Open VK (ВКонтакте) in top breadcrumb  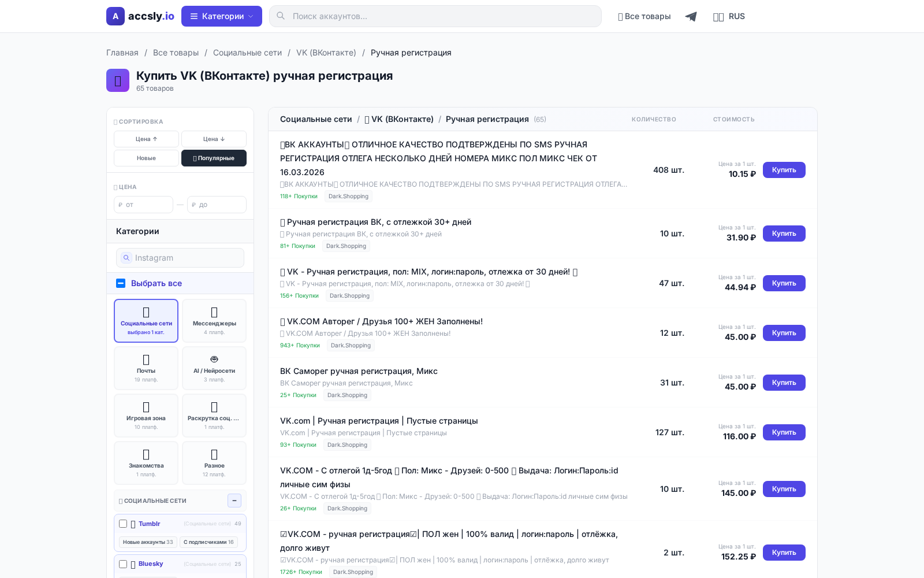click(326, 53)
